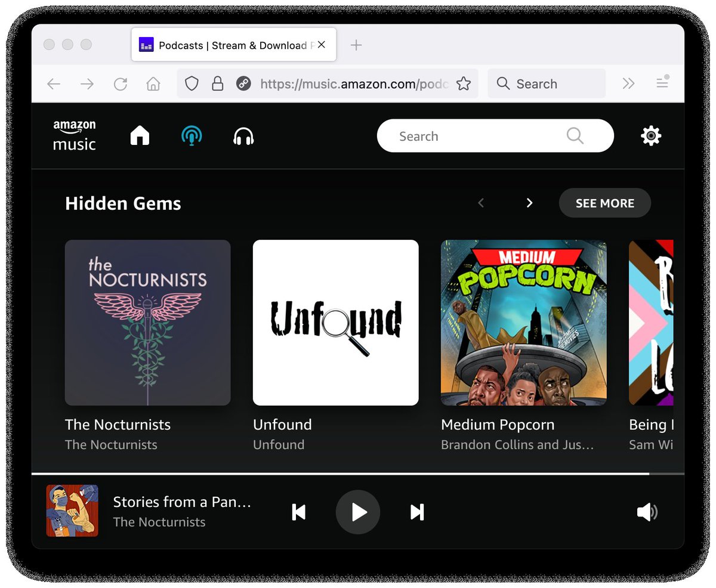Image resolution: width=716 pixels, height=588 pixels.
Task: Expand browser toolbar overflow chevrons
Action: click(628, 84)
